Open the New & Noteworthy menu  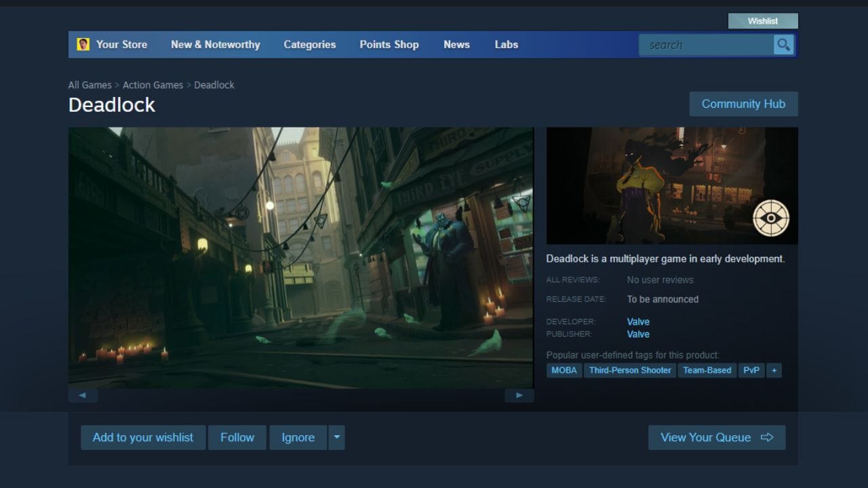(215, 45)
